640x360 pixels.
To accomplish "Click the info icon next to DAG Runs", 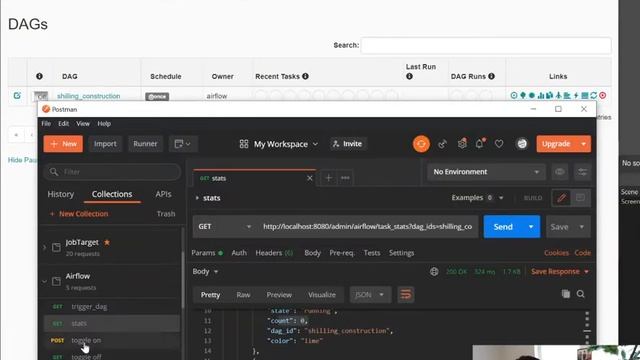I will [x=491, y=76].
